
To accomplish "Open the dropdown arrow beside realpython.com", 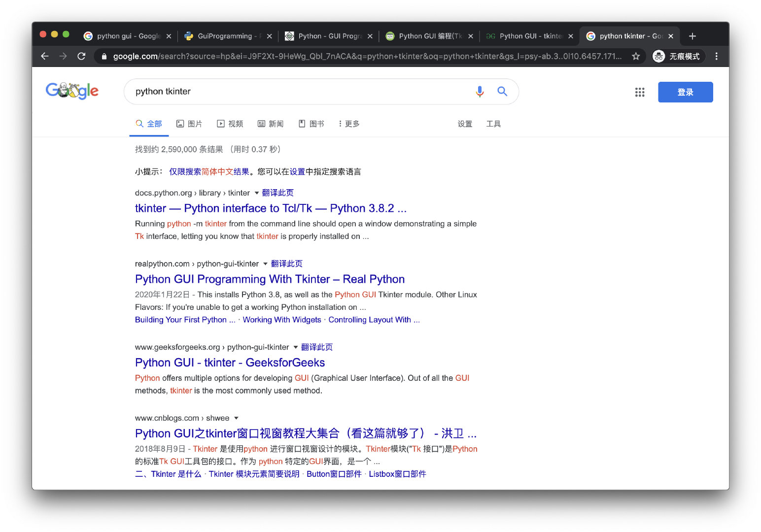I will click(x=265, y=264).
